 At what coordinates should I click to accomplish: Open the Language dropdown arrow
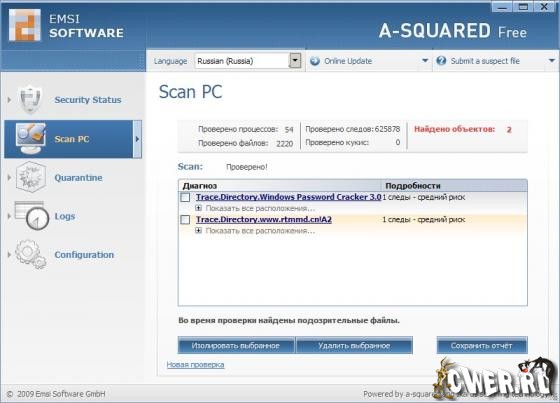[295, 60]
